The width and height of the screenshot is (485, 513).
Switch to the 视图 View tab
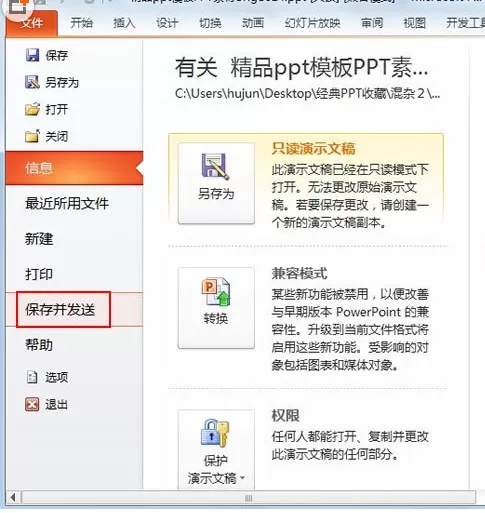click(x=414, y=23)
